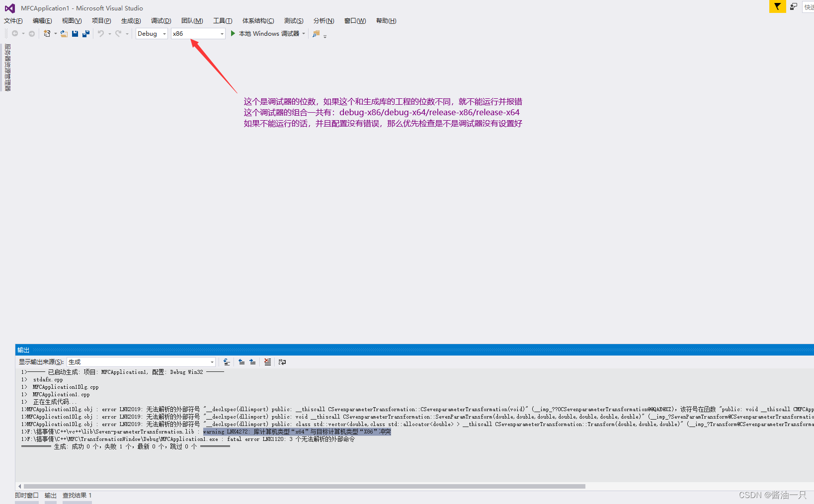Image resolution: width=814 pixels, height=504 pixels.
Task: Open the Debug configuration dropdown
Action: [x=152, y=34]
